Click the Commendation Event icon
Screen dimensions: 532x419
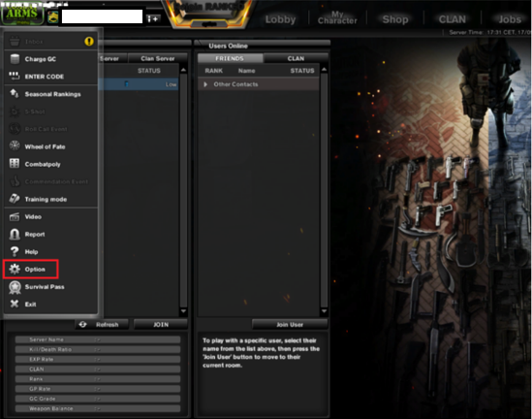pyautogui.click(x=15, y=181)
